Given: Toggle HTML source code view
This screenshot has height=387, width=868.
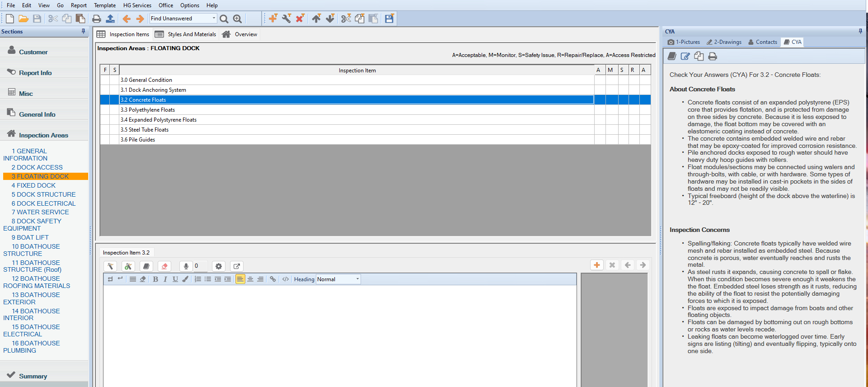Looking at the screenshot, I should point(286,279).
